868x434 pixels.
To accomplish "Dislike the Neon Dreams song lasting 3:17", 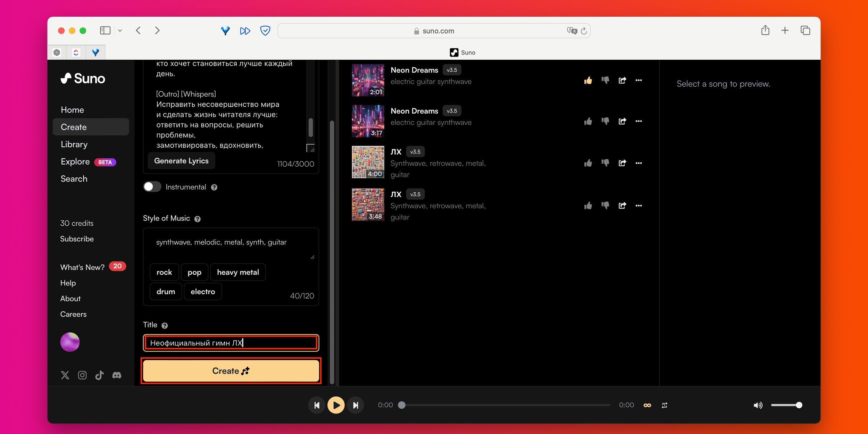I will [605, 121].
